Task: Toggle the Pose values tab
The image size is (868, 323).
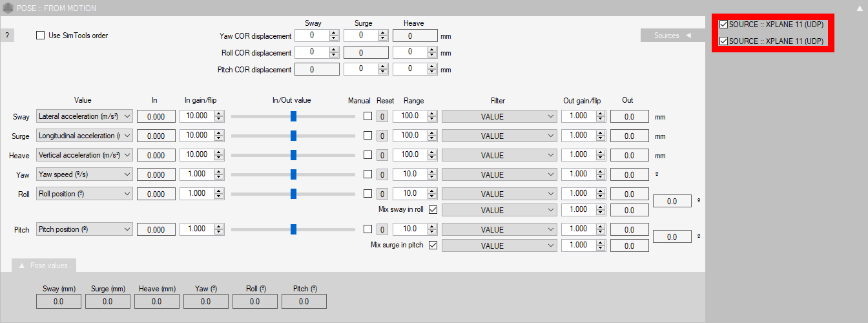Action: tap(44, 266)
